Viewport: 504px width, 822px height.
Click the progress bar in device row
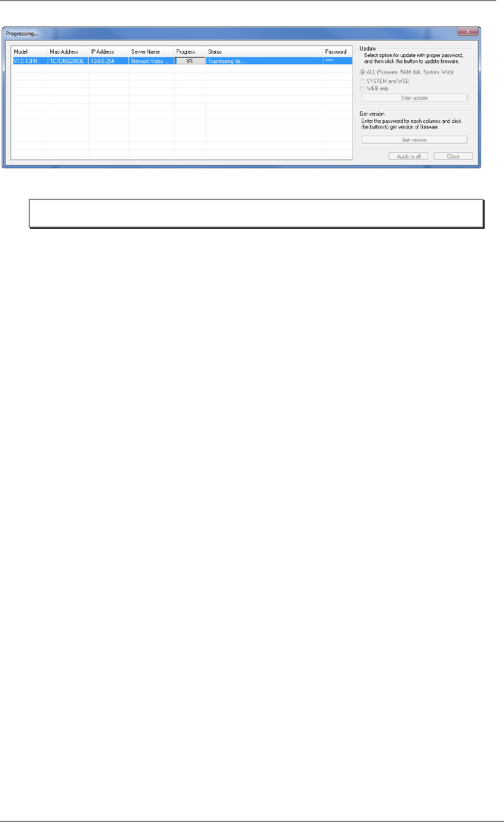tap(190, 61)
